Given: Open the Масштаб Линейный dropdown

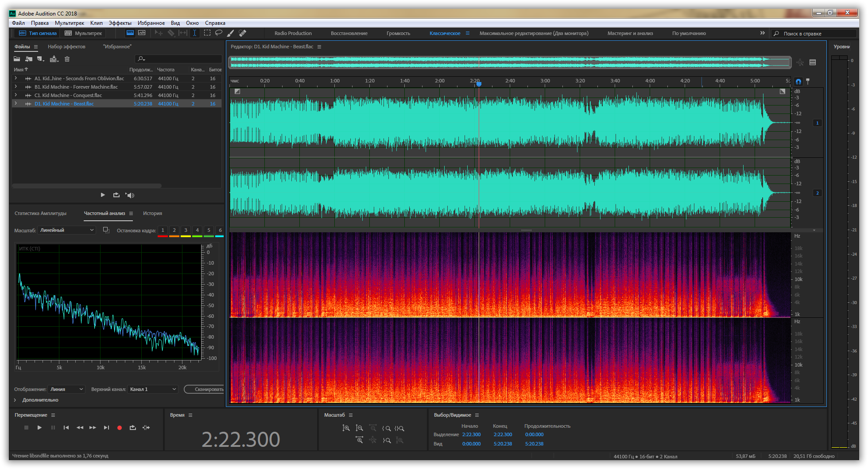Looking at the screenshot, I should coord(67,230).
